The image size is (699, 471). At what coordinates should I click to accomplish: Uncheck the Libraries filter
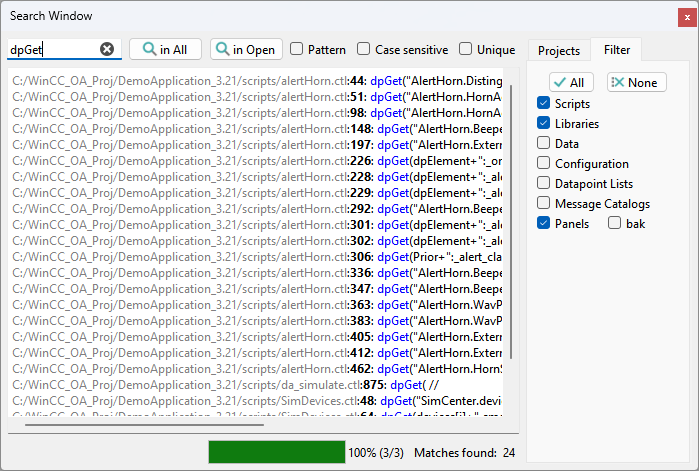[543, 124]
